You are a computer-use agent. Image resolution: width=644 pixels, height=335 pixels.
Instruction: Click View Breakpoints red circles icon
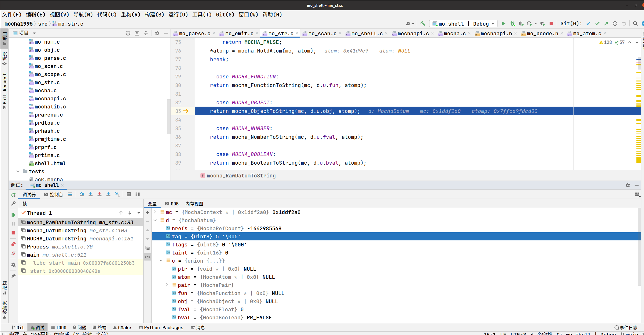click(13, 244)
